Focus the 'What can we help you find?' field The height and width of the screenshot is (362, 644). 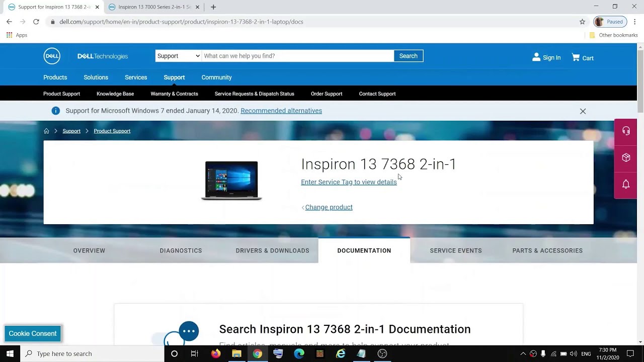pos(297,56)
